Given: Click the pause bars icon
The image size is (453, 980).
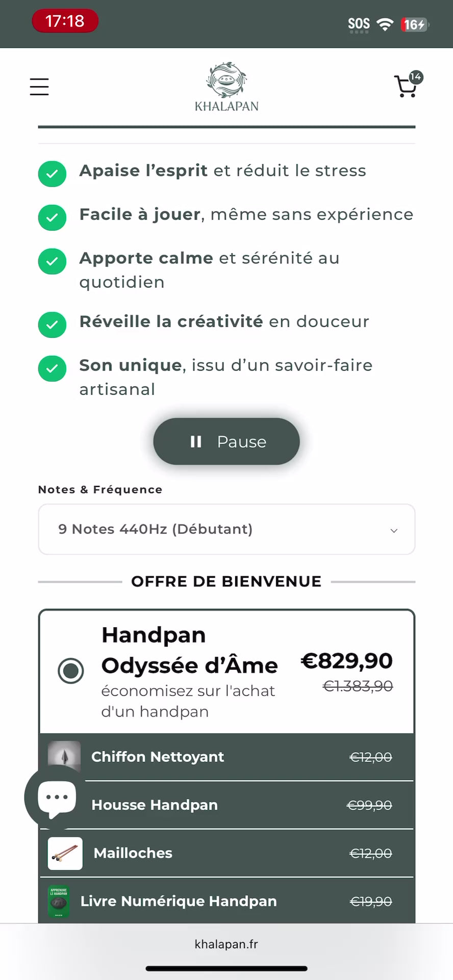Looking at the screenshot, I should click(196, 442).
